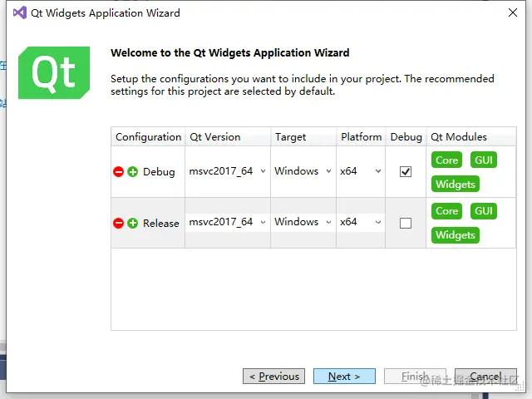Click the Finish button

pyautogui.click(x=415, y=377)
